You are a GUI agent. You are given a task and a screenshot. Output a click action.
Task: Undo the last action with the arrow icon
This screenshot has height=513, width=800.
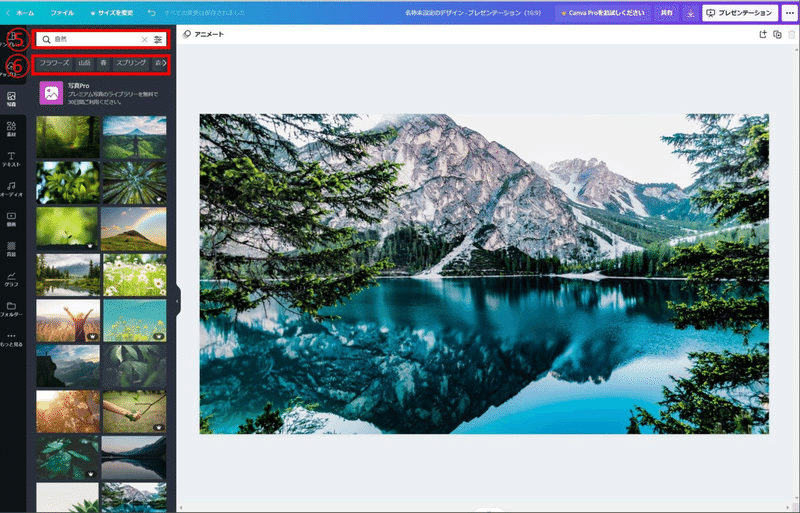tap(152, 13)
